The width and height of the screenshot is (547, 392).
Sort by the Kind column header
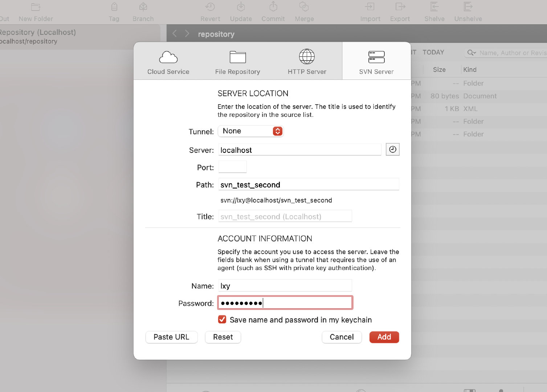(x=470, y=70)
